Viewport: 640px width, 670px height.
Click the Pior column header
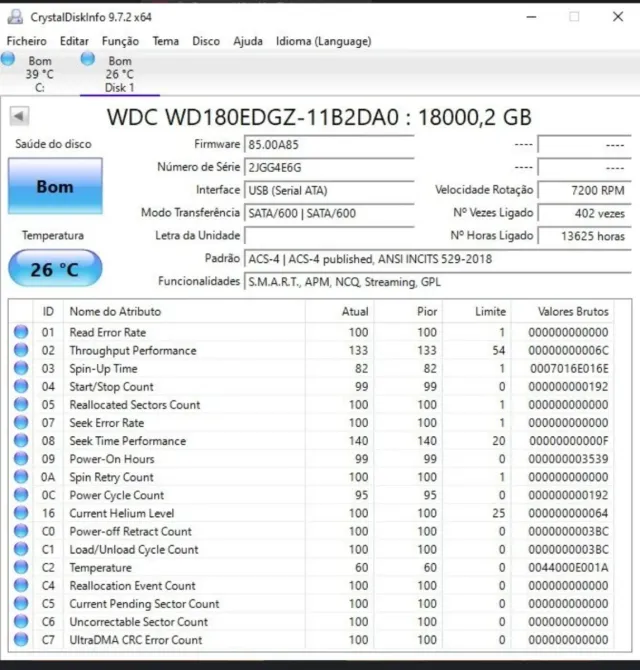click(408, 311)
